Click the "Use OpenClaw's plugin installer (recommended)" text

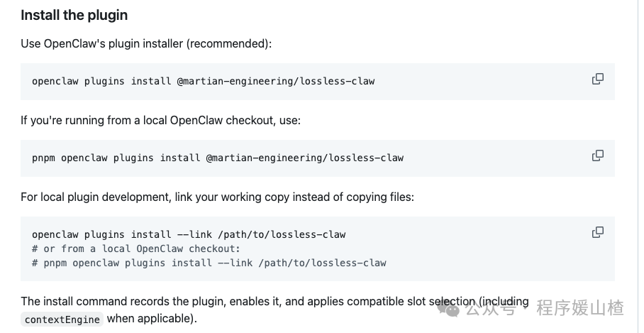pos(146,44)
